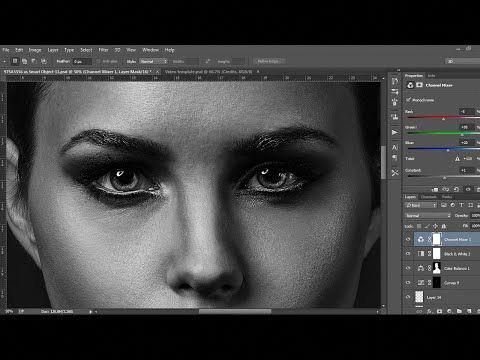The width and height of the screenshot is (480, 360).
Task: Toggle adjustment layer visibility eye in Properties
Action: pos(468,189)
